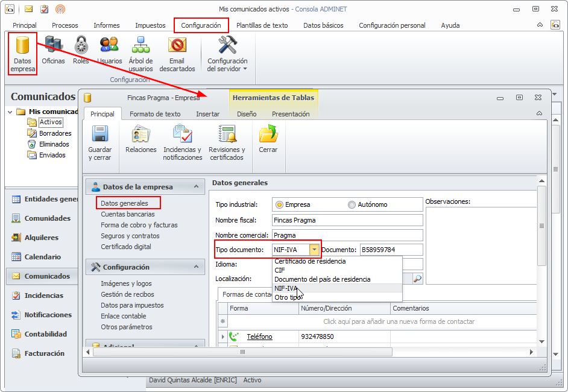The width and height of the screenshot is (568, 392).
Task: Collapse the Empresa window ribbon
Action: (540, 113)
